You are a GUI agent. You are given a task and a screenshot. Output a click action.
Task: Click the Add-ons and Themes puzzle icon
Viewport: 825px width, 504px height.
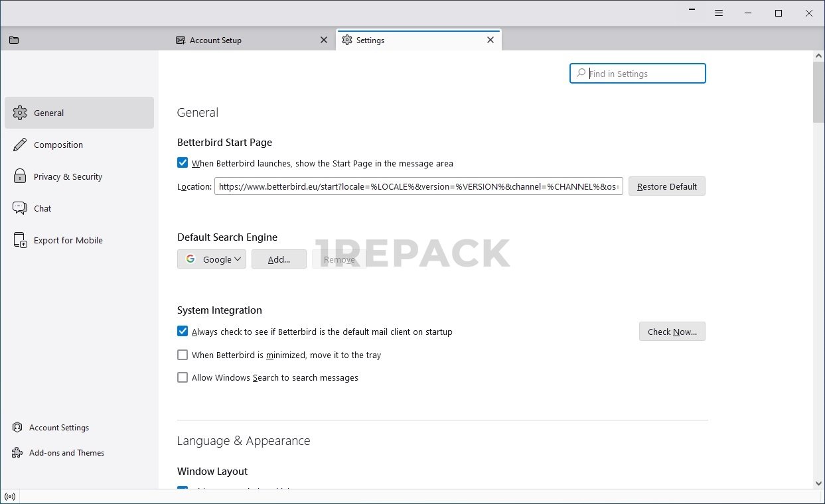tap(17, 453)
